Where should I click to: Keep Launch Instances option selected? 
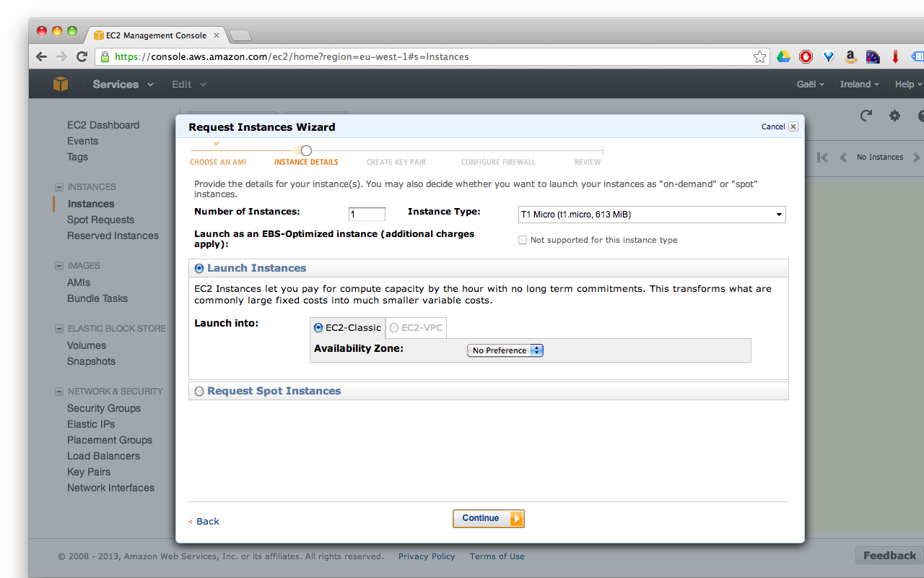(x=199, y=268)
